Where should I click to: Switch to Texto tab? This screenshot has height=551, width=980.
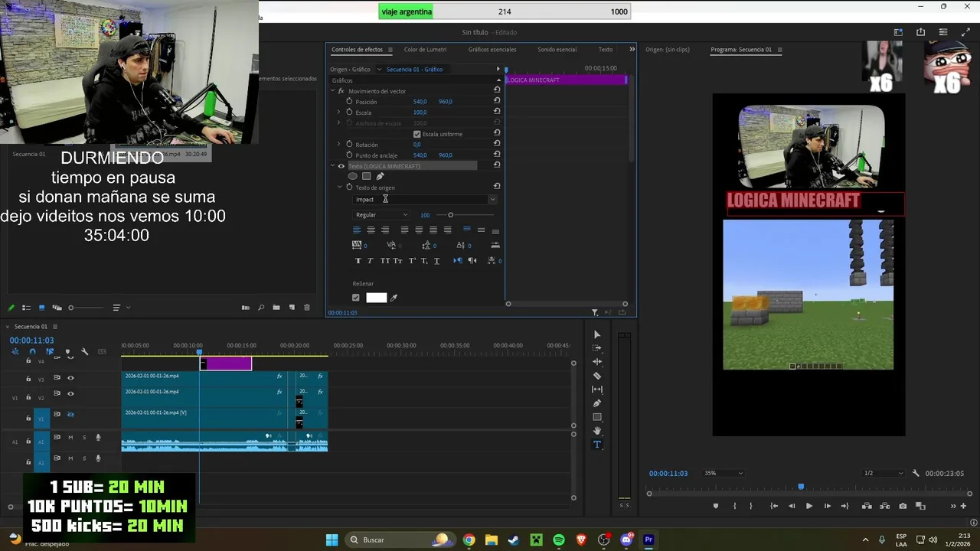pos(606,50)
